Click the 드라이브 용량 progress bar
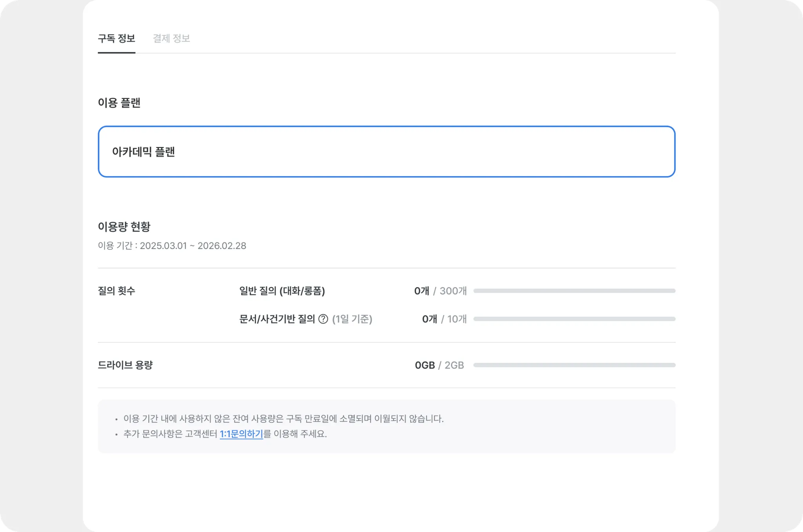 click(x=574, y=365)
